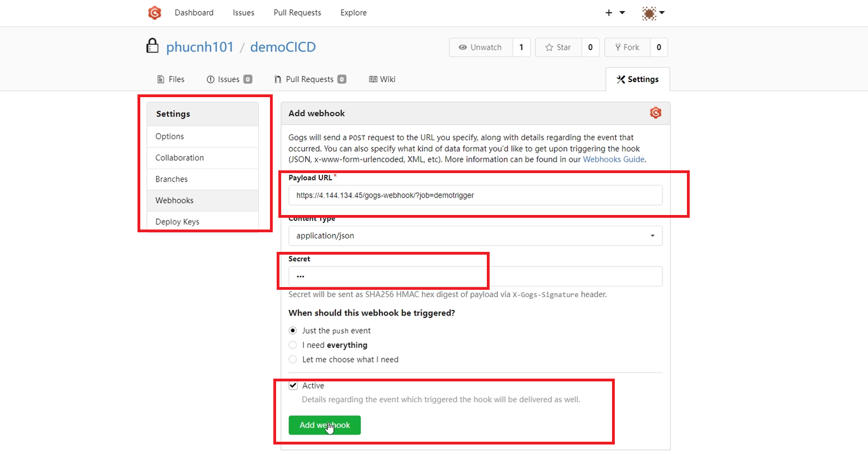This screenshot has height=454, width=868.
Task: Open Options in the settings sidebar
Action: click(x=203, y=137)
